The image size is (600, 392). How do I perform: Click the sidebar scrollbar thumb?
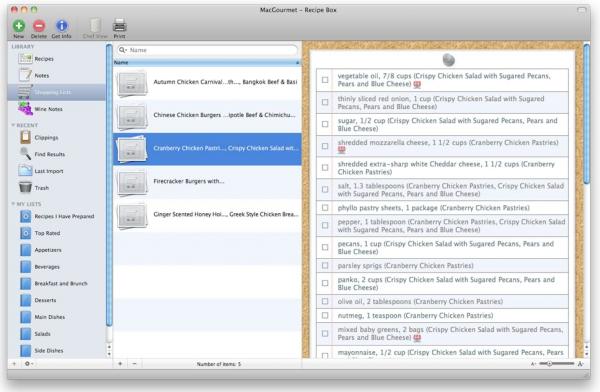(x=109, y=185)
